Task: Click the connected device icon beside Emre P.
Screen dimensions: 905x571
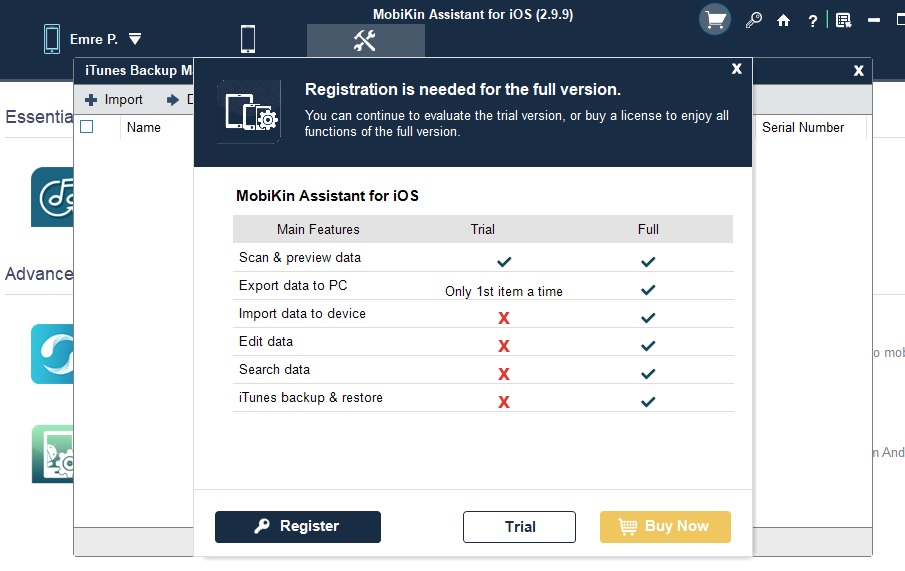Action: tap(52, 39)
